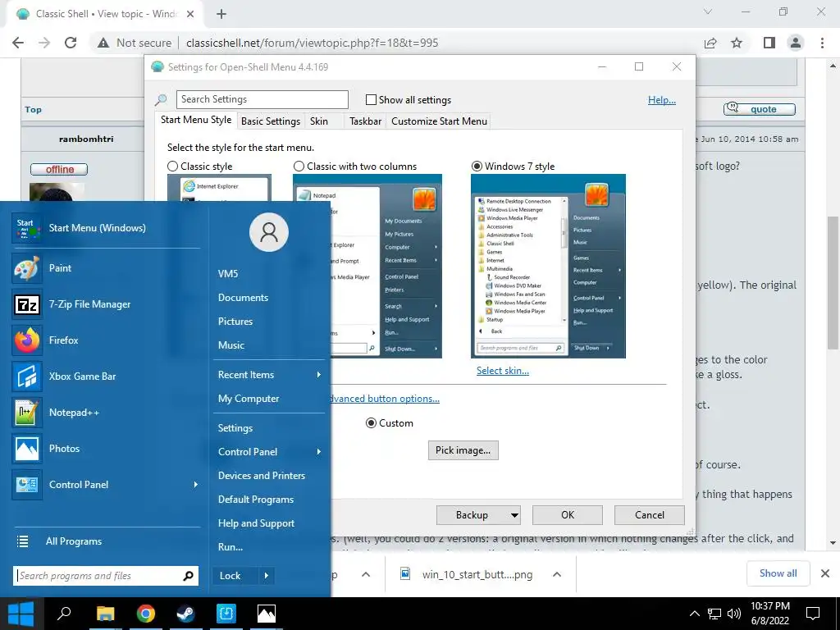
Task: Open Documents from start menu
Action: [243, 297]
